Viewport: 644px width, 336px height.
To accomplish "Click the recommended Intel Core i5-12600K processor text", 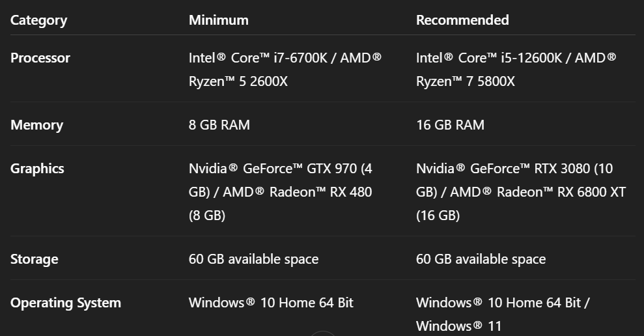I will coord(489,58).
